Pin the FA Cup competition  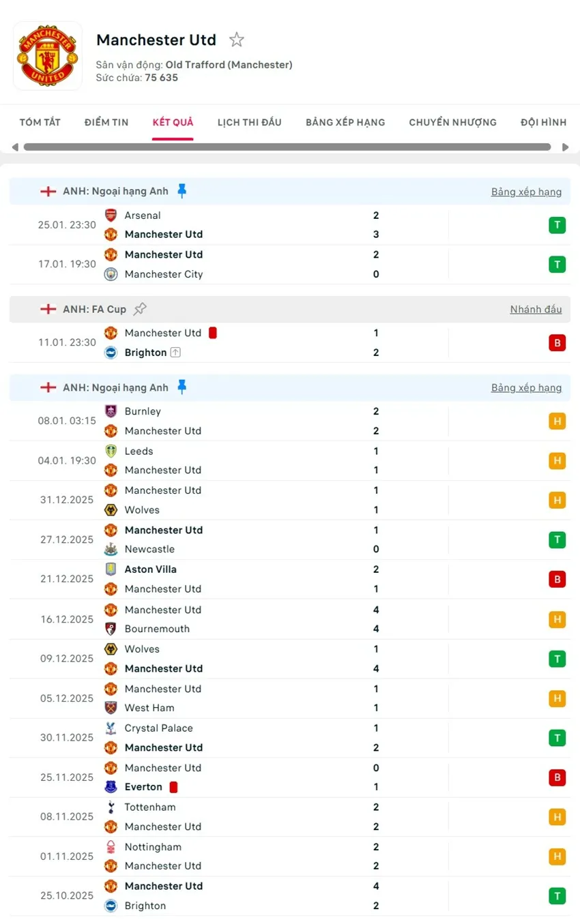(140, 308)
